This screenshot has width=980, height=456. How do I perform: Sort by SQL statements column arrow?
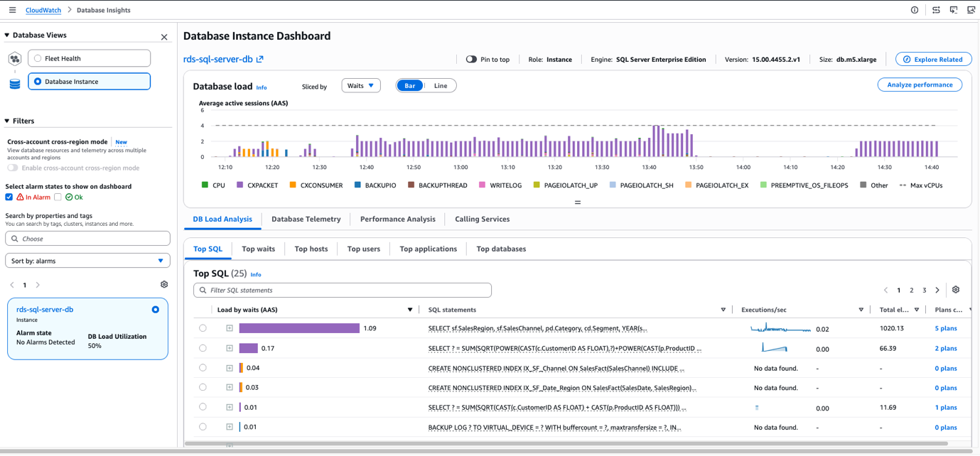point(723,310)
